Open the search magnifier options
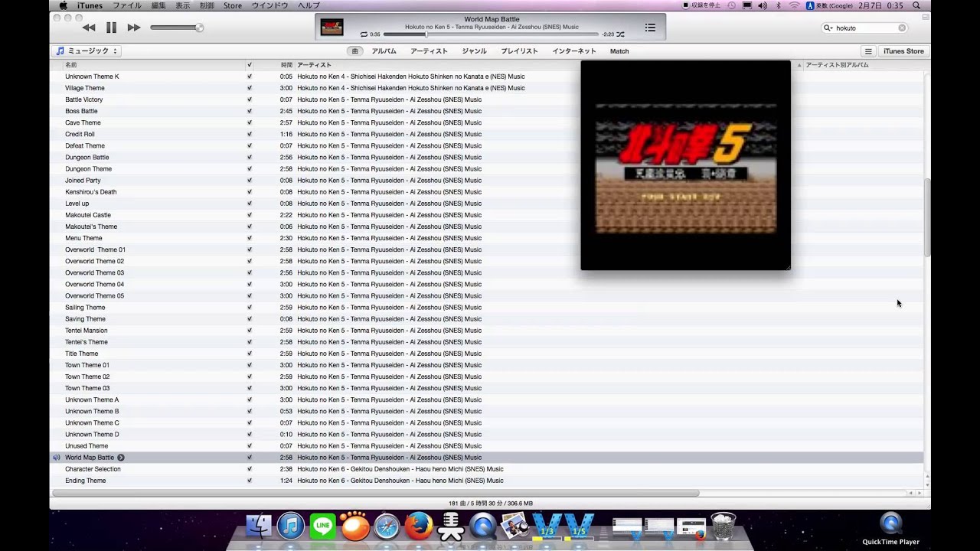Screen dimensions: 980x551 click(828, 28)
